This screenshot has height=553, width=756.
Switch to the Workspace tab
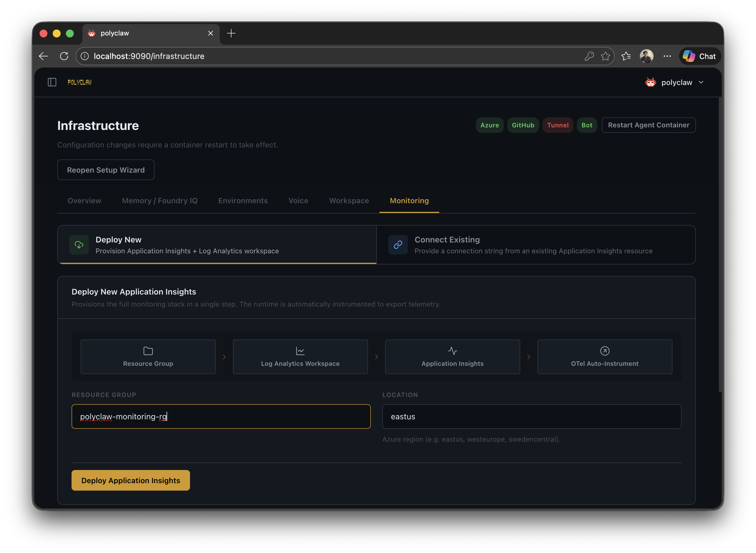pyautogui.click(x=349, y=201)
